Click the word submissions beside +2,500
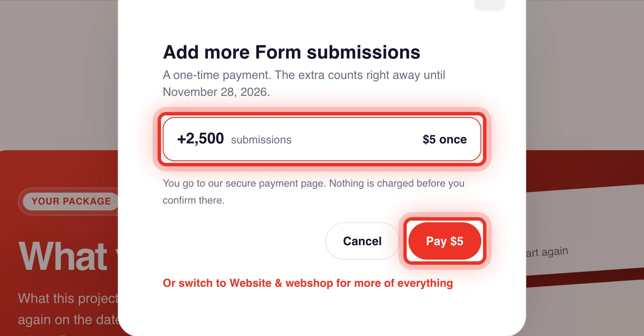The height and width of the screenshot is (336, 644). (261, 140)
